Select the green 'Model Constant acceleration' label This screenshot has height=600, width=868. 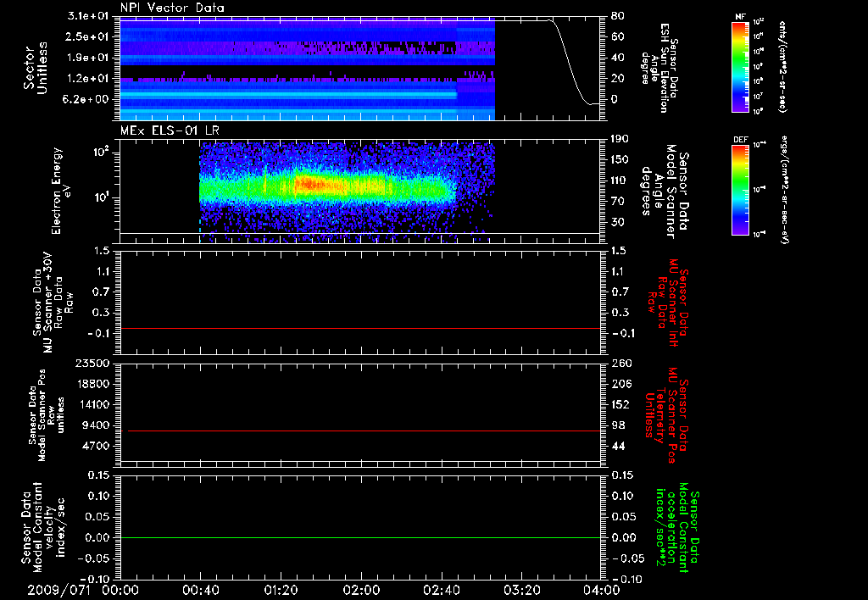[x=677, y=528]
